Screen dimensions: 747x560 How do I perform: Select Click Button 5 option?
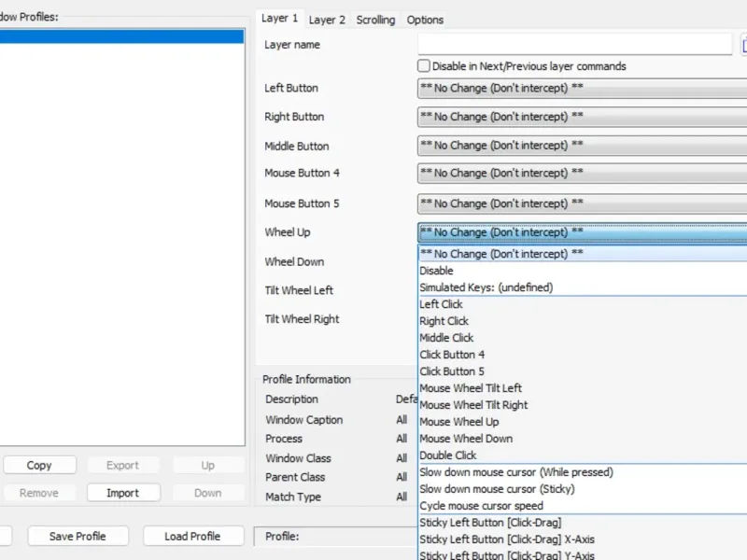pyautogui.click(x=582, y=371)
